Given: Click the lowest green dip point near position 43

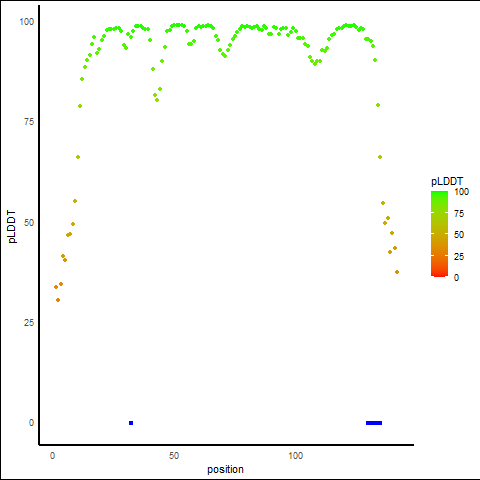Looking at the screenshot, I should (157, 100).
